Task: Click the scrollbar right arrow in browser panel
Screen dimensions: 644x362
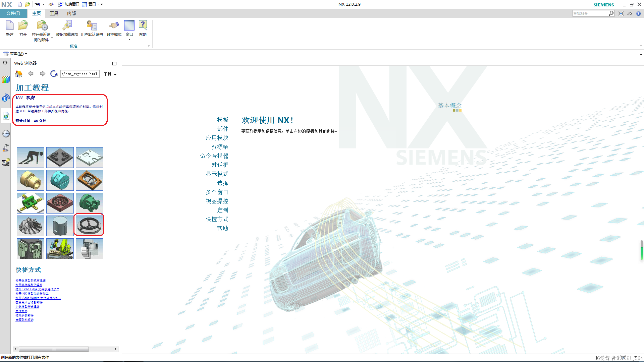Action: pyautogui.click(x=116, y=349)
